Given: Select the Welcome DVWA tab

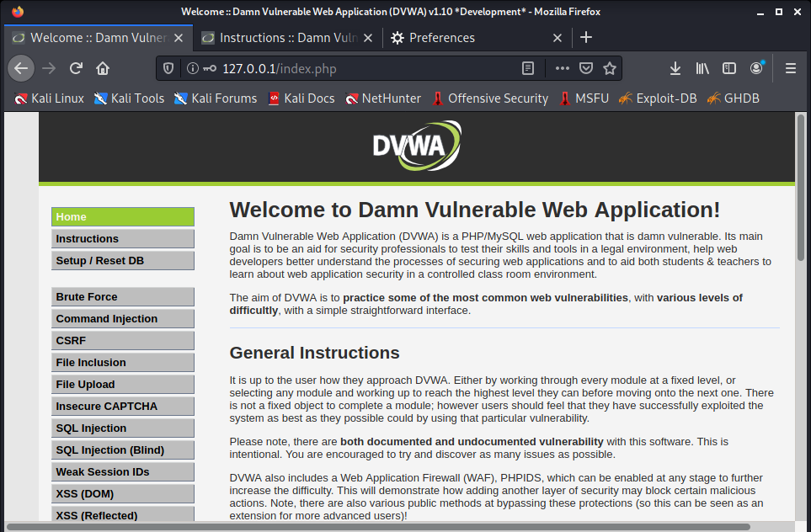Looking at the screenshot, I should [x=98, y=38].
